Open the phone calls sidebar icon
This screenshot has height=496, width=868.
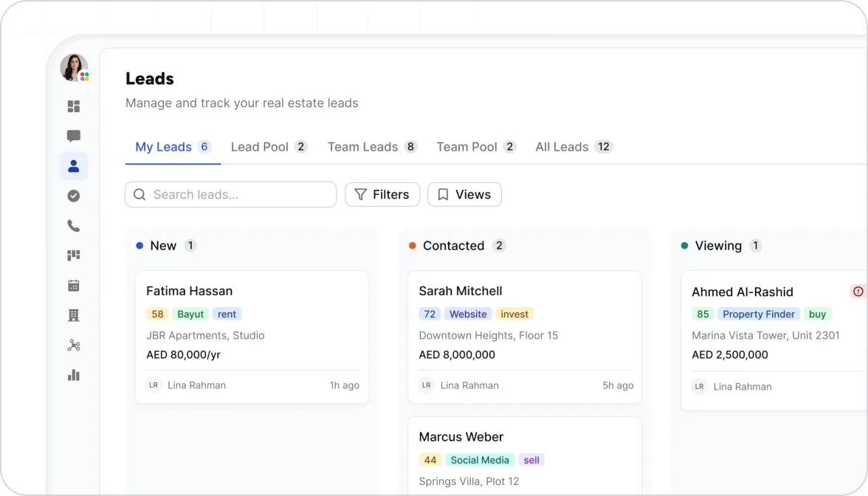pos(74,226)
